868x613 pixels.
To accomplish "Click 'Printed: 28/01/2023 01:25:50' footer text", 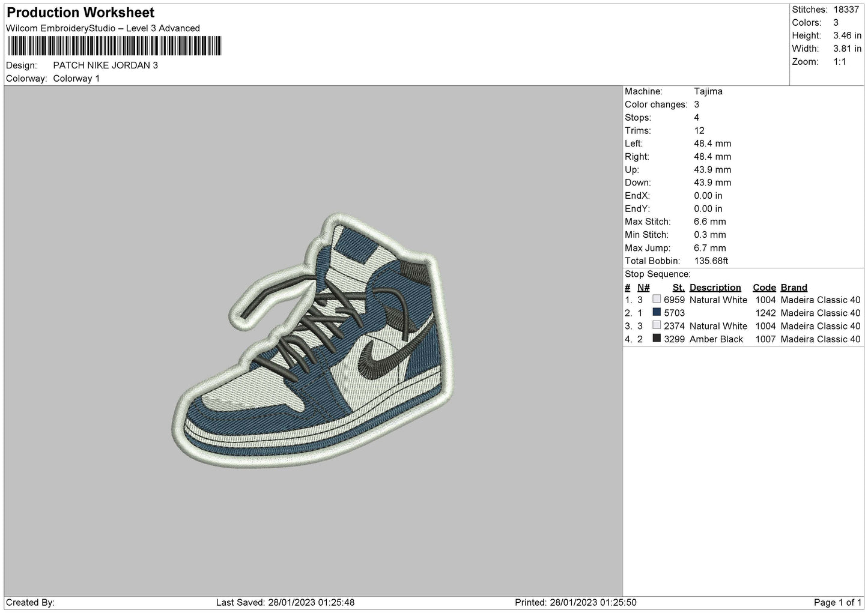I will 576,602.
